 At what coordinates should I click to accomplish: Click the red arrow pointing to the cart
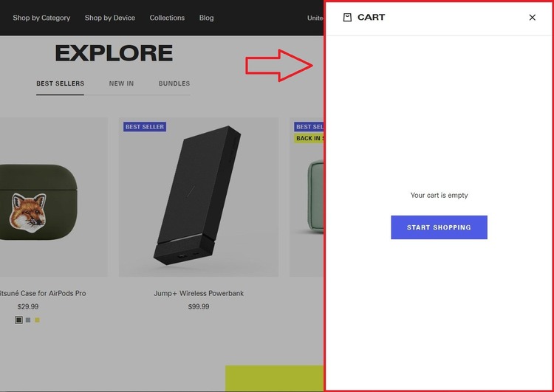tap(281, 65)
